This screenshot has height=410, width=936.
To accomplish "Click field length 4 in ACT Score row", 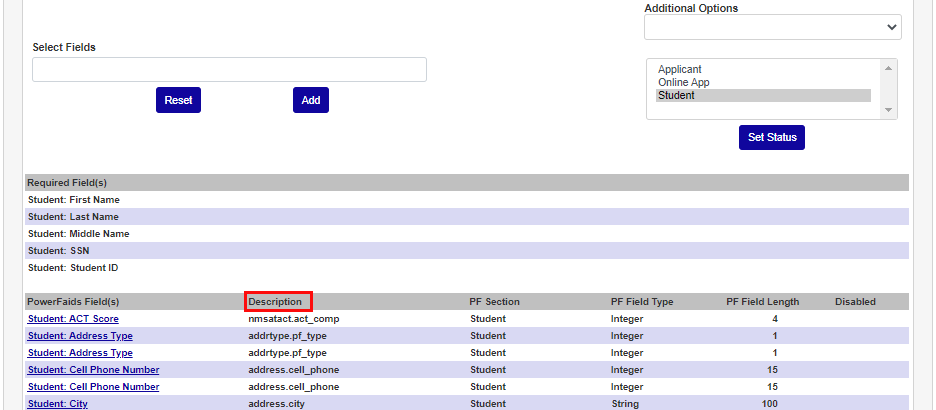I will pyautogui.click(x=775, y=319).
